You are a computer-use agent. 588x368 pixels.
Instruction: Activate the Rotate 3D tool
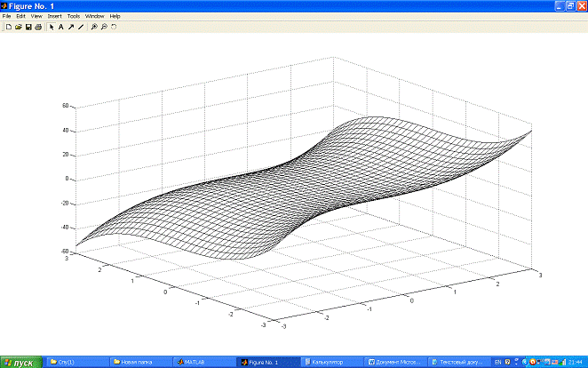[x=114, y=27]
